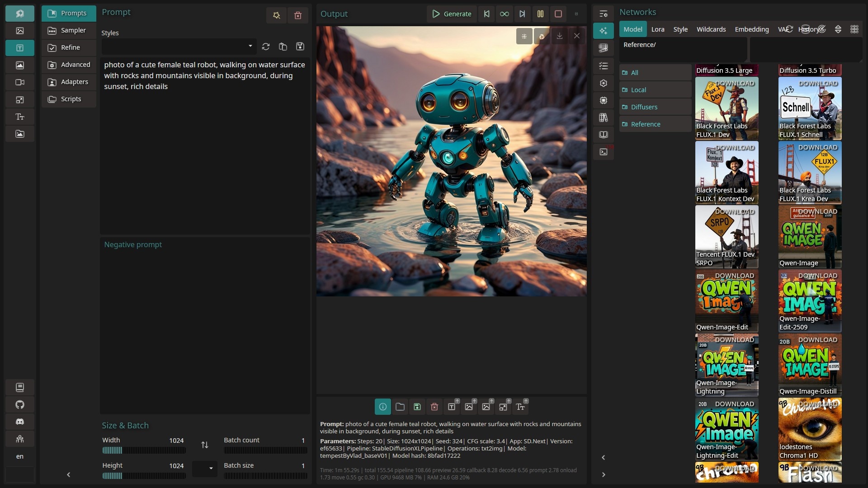Select the Diffusers folder filter

click(x=644, y=107)
